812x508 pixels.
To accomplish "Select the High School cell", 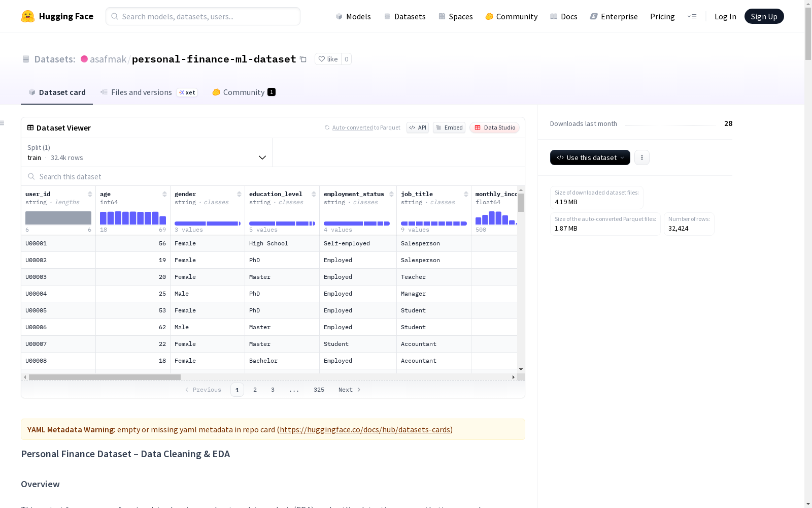I will point(282,243).
